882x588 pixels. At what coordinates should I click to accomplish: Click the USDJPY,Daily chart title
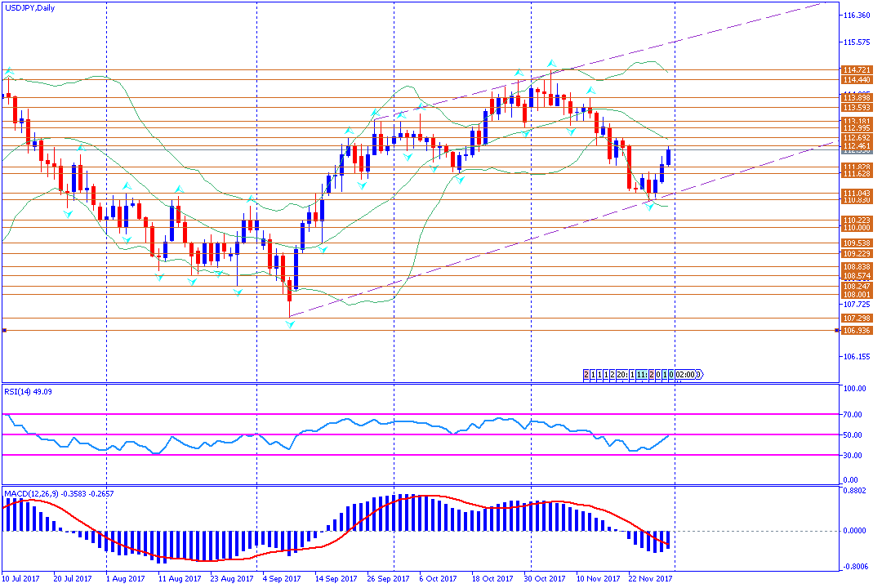tap(32, 8)
